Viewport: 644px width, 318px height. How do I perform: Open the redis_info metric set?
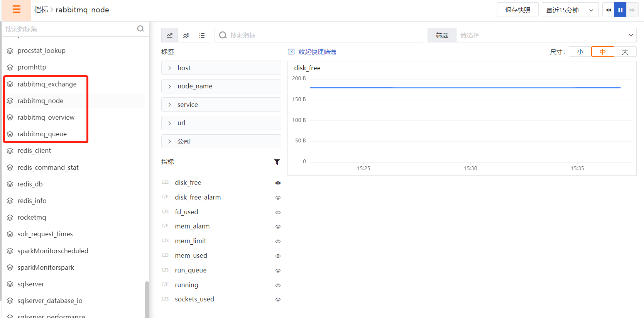32,201
